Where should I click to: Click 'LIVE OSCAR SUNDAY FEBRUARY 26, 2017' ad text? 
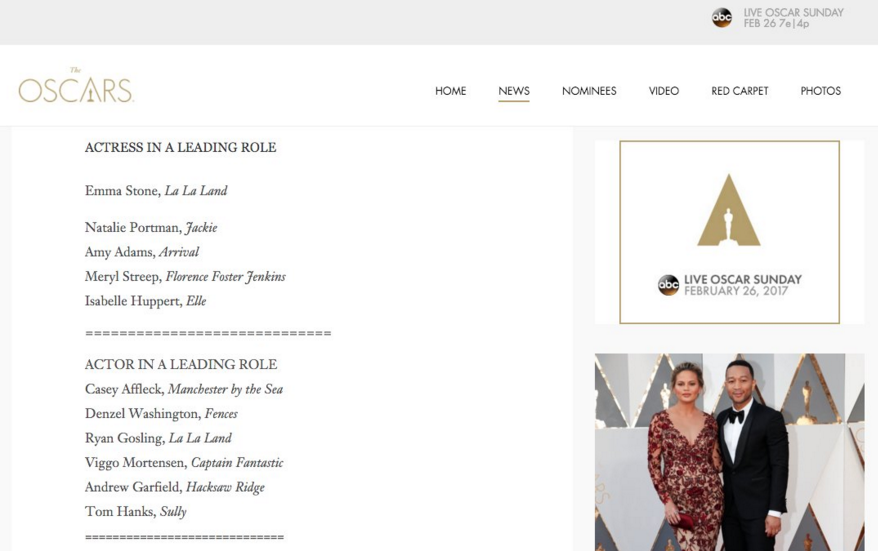(742, 285)
